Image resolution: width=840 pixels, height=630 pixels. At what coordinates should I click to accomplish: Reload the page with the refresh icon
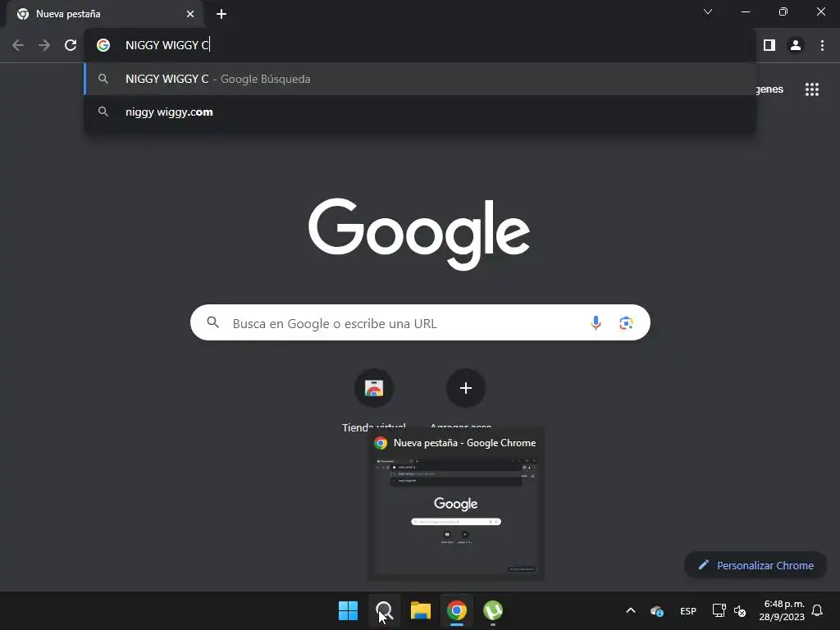point(71,45)
